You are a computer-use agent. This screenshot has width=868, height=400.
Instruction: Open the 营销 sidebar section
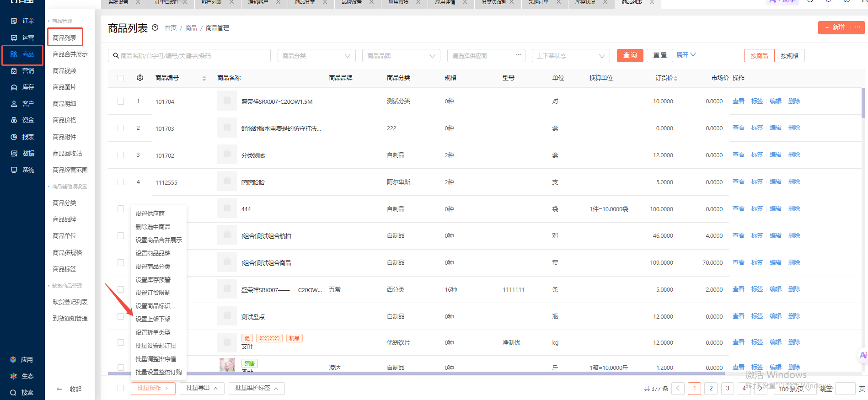click(x=22, y=71)
